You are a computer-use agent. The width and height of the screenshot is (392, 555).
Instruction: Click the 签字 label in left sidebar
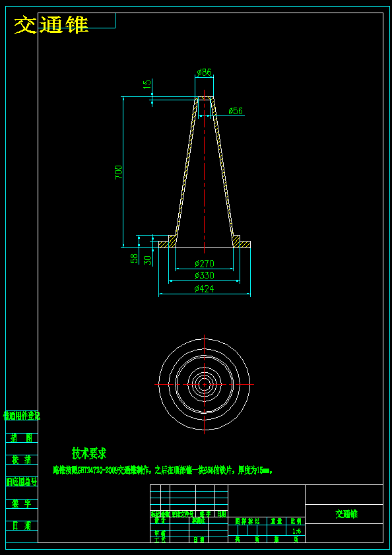[x=21, y=504]
